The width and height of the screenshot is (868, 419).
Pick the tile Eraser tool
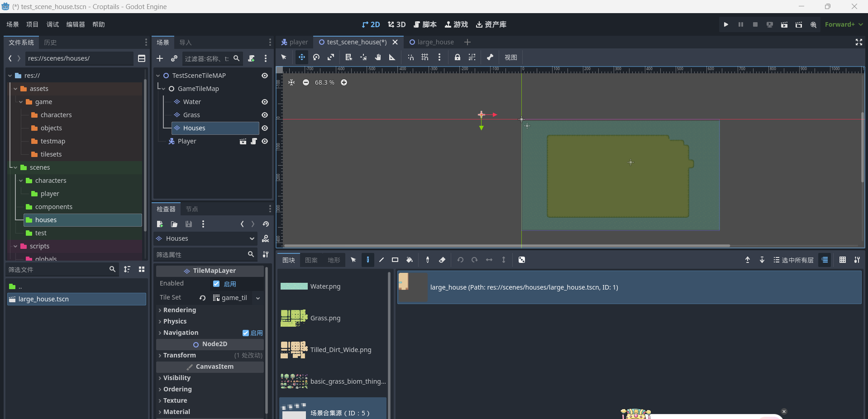pos(442,260)
